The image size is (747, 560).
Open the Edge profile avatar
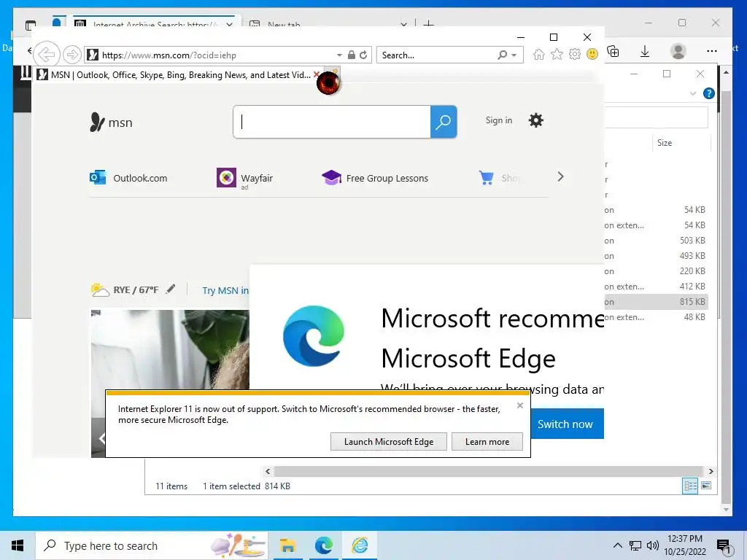[x=678, y=51]
